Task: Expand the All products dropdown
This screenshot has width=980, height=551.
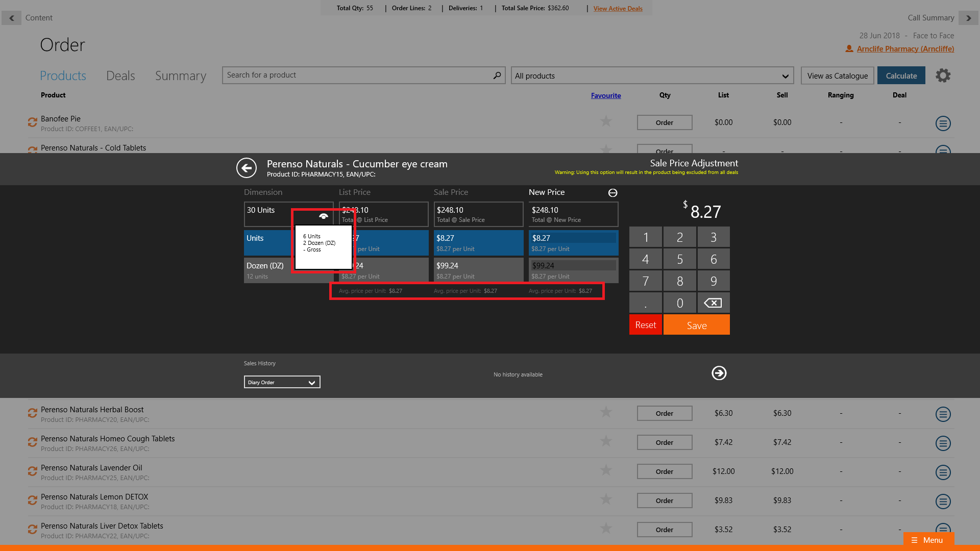Action: click(652, 76)
